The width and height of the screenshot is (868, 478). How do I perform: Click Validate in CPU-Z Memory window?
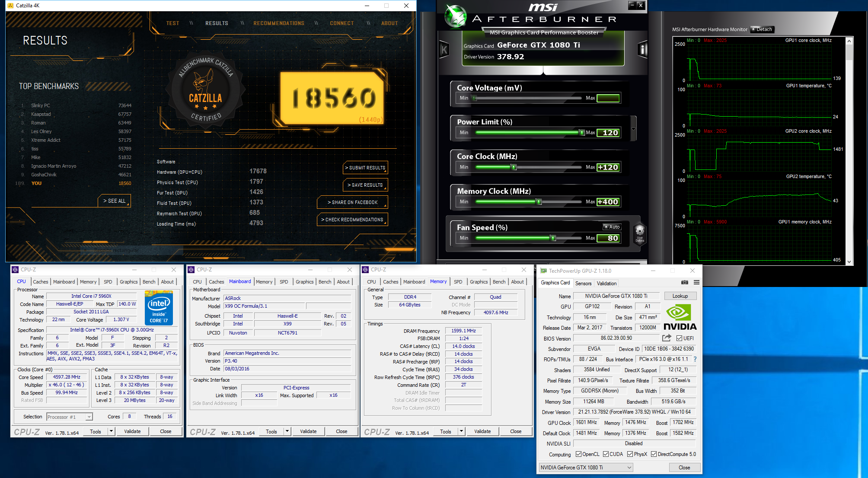click(x=482, y=431)
